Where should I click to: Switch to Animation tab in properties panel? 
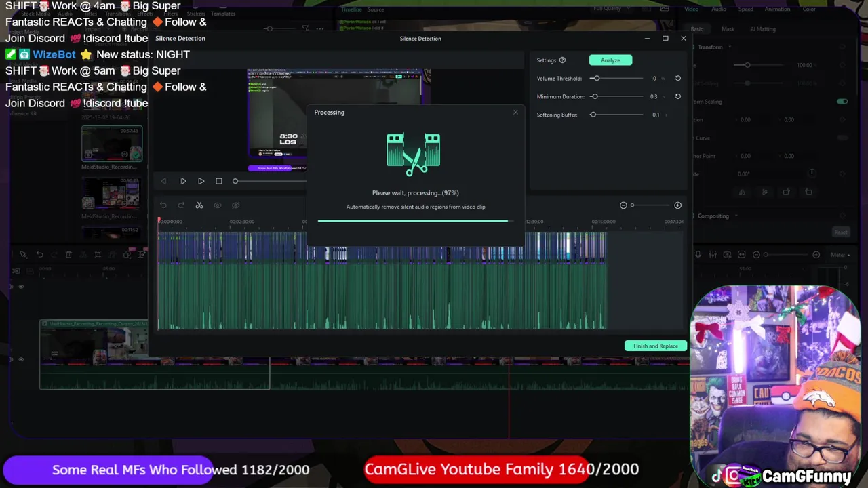point(777,9)
